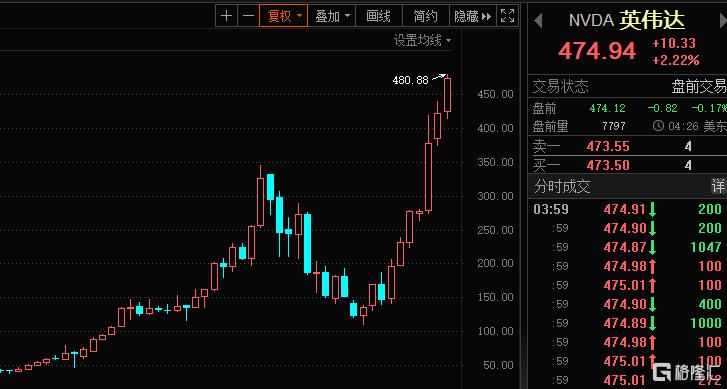This screenshot has height=389, width=727.
Task: Select the 画线 drawing tool
Action: point(378,16)
